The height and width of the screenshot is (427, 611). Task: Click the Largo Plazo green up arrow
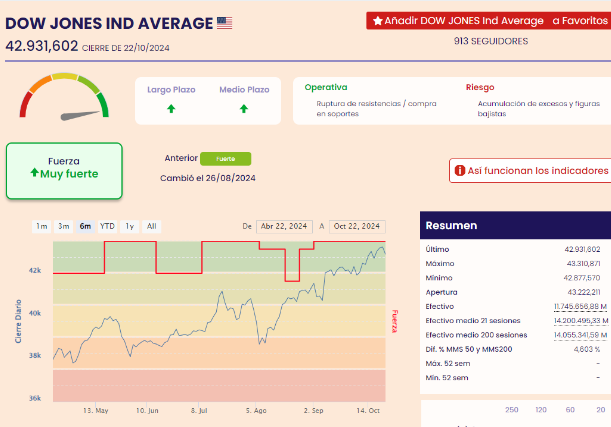171,109
